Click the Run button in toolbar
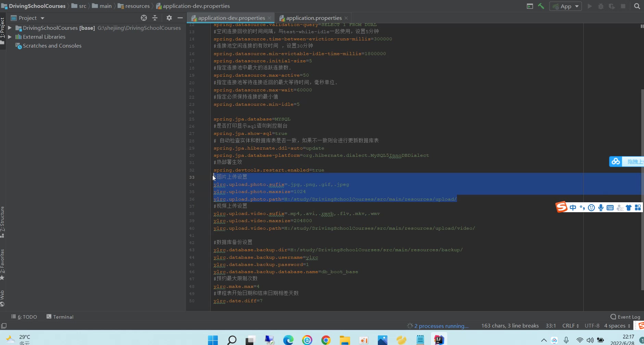 (590, 6)
